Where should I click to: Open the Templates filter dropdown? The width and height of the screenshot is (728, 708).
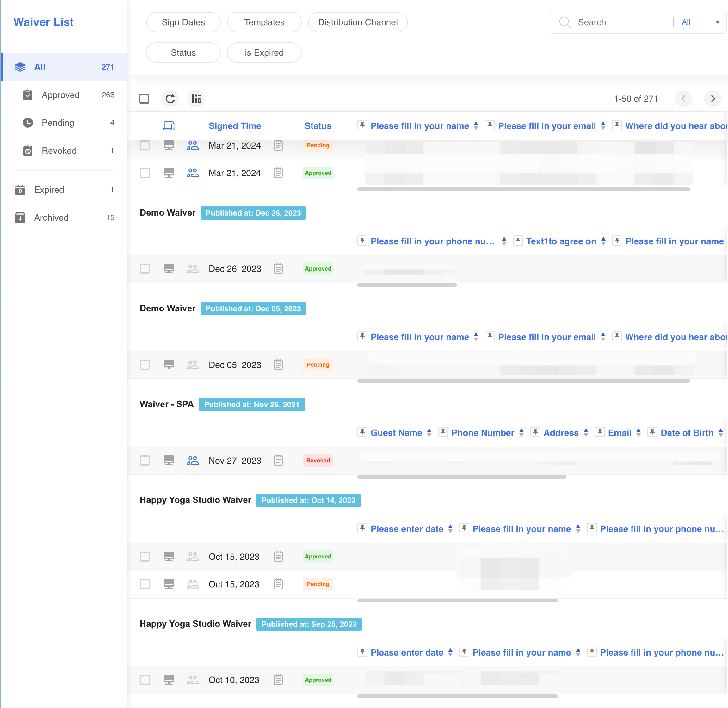(264, 22)
